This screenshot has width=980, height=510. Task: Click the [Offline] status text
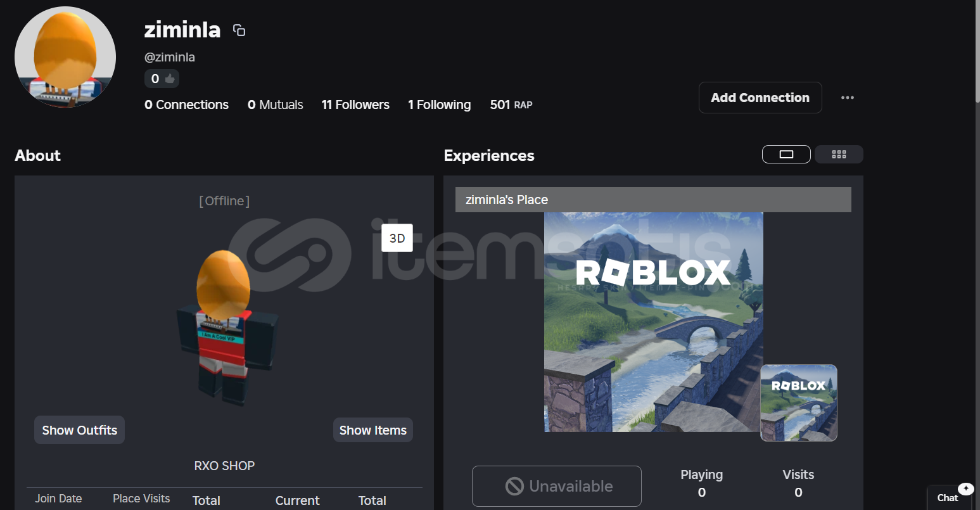[224, 201]
